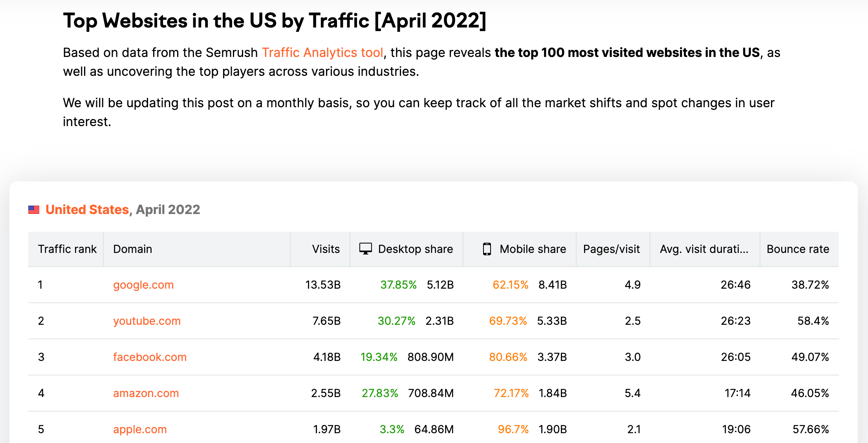This screenshot has width=868, height=443.
Task: Click the mobile phone icon in header
Action: [x=487, y=249]
